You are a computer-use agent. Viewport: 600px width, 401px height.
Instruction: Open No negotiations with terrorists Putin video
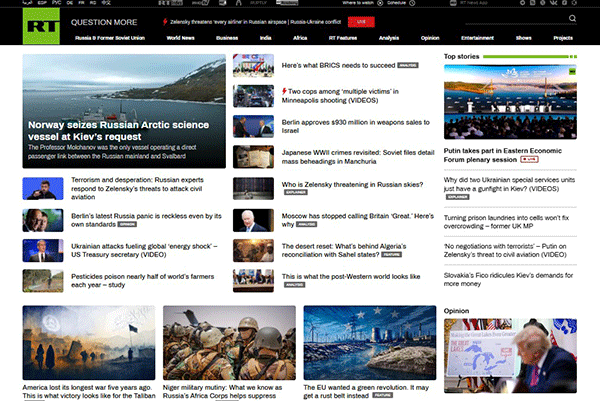(x=505, y=250)
